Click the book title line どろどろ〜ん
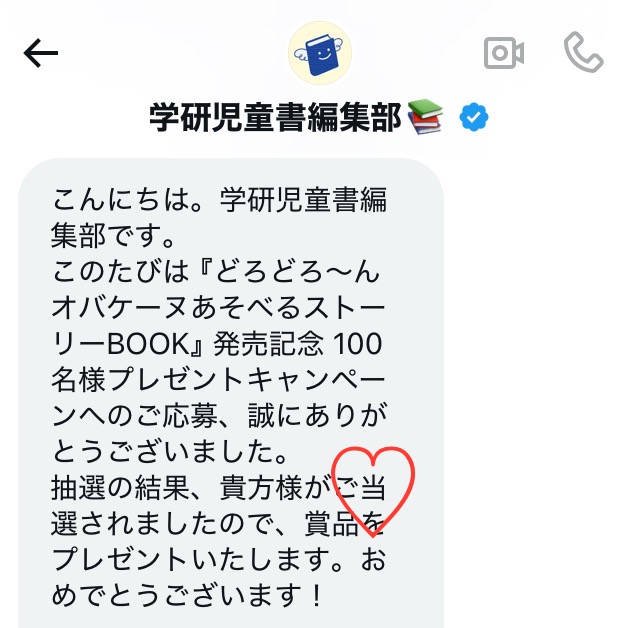Image resolution: width=640 pixels, height=628 pixels. click(297, 272)
